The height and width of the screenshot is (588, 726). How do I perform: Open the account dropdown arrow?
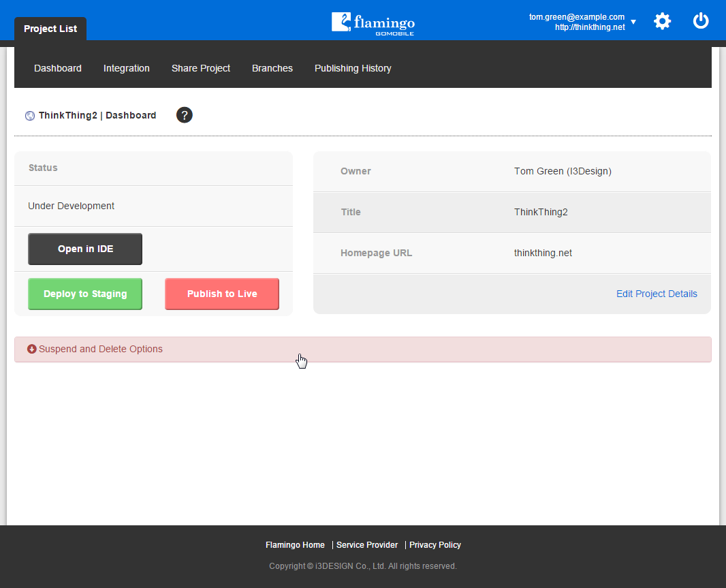pyautogui.click(x=633, y=22)
